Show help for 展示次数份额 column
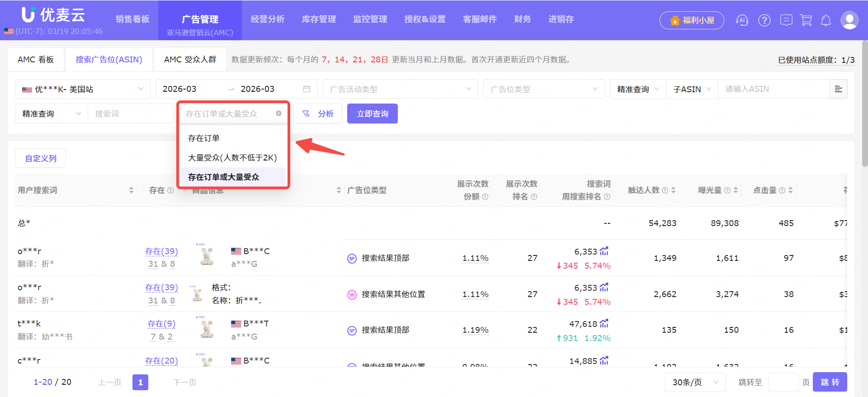The height and width of the screenshot is (397, 868). tap(485, 197)
